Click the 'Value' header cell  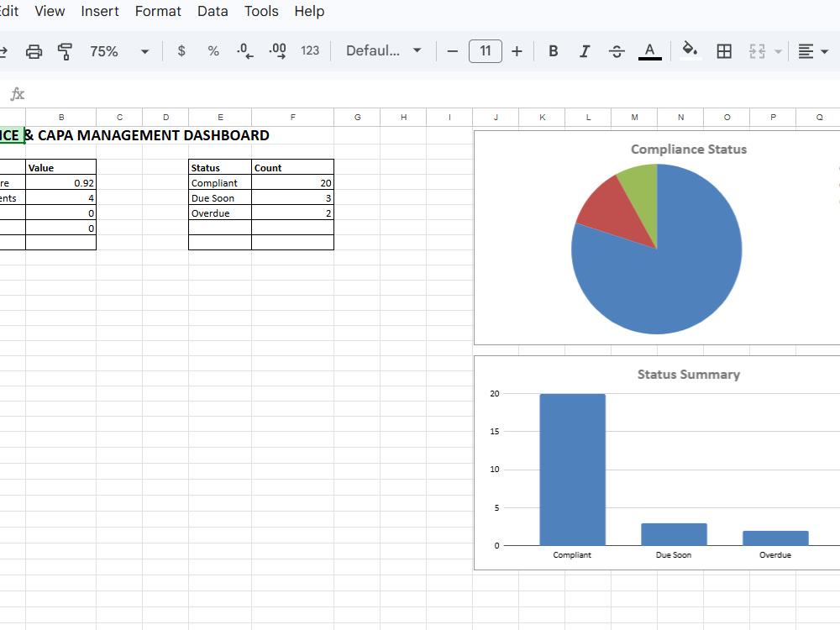pyautogui.click(x=61, y=168)
